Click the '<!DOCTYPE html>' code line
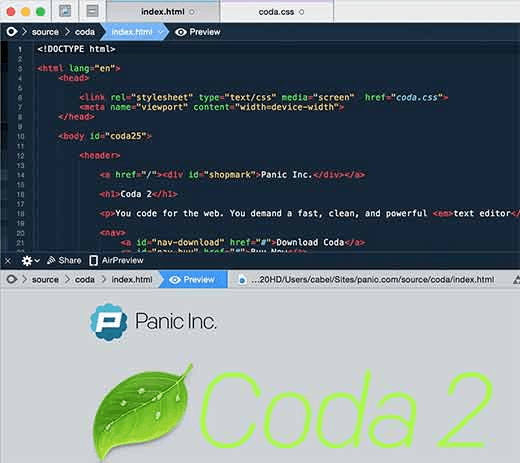Image resolution: width=520 pixels, height=463 pixels. pos(76,49)
